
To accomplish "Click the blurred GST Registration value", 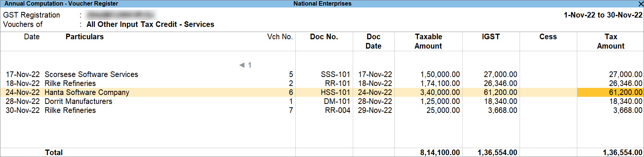I will (x=121, y=15).
